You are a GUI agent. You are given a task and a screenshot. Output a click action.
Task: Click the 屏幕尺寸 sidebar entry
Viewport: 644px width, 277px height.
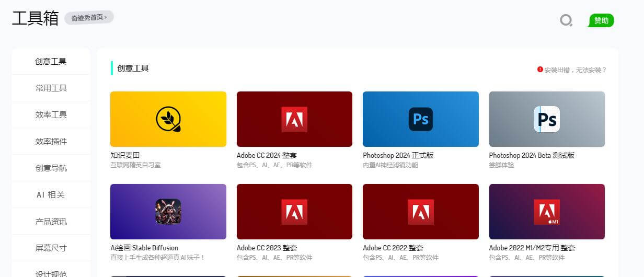click(51, 248)
